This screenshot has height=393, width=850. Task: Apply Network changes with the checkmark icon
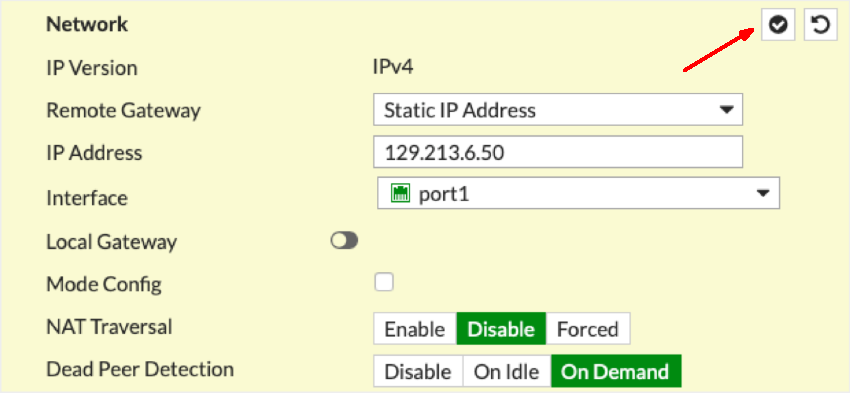point(778,25)
